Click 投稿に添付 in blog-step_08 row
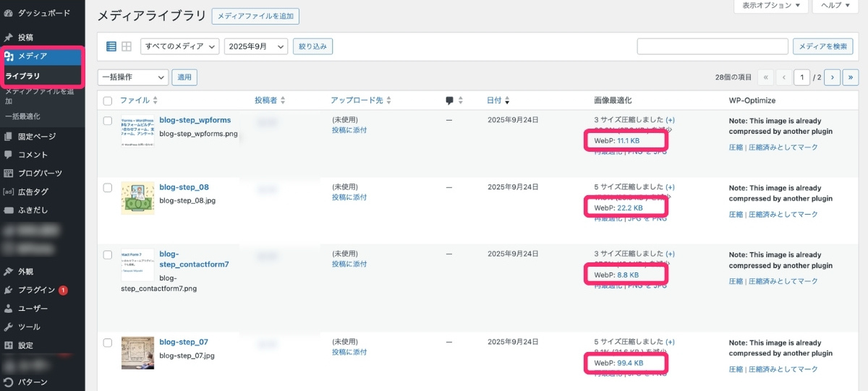This screenshot has width=868, height=391. tap(349, 197)
